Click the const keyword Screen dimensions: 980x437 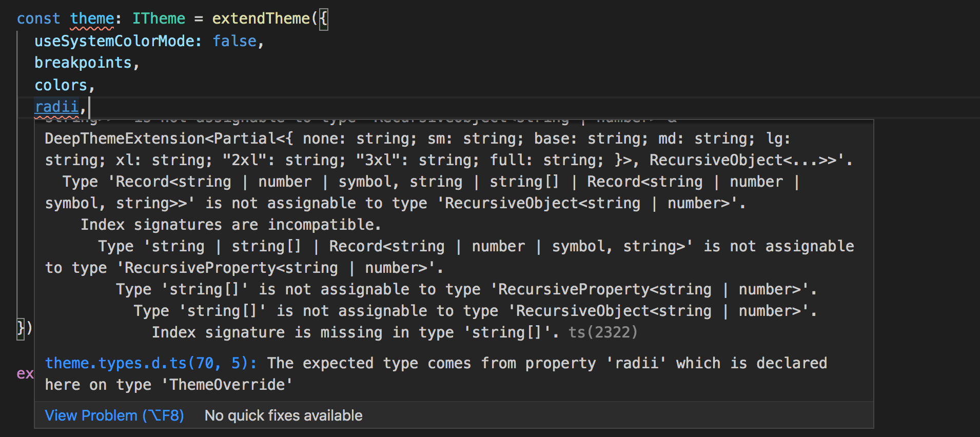click(x=38, y=19)
